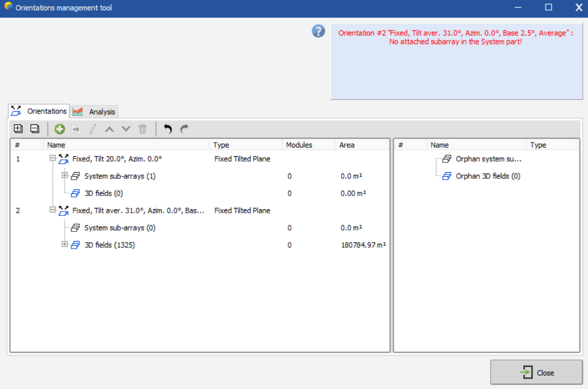Viewport: 588px width, 389px height.
Task: Expand System sub-arrays (1) node
Action: (65, 175)
